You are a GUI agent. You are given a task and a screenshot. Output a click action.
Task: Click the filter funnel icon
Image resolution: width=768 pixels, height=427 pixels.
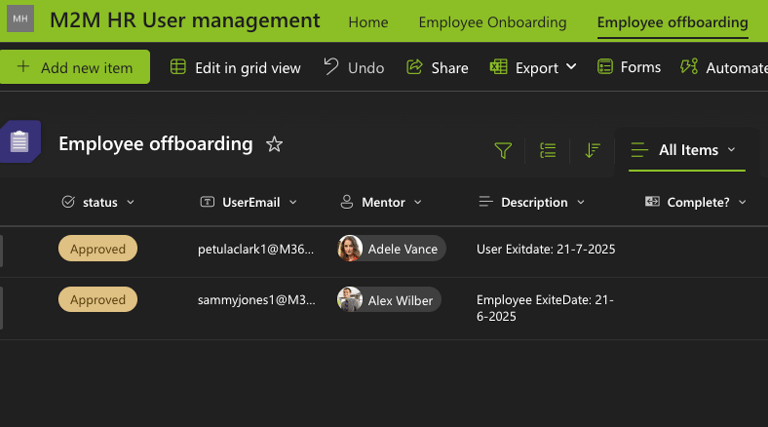[x=503, y=150]
